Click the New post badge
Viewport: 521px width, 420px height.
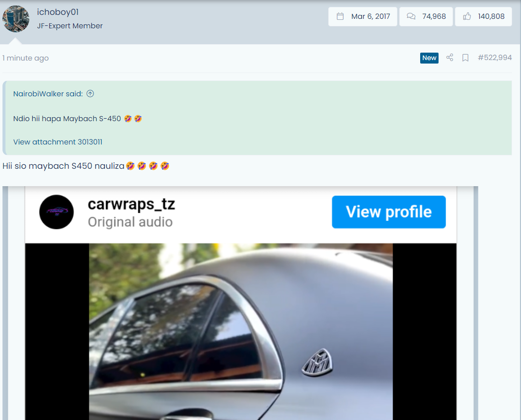[x=429, y=58]
